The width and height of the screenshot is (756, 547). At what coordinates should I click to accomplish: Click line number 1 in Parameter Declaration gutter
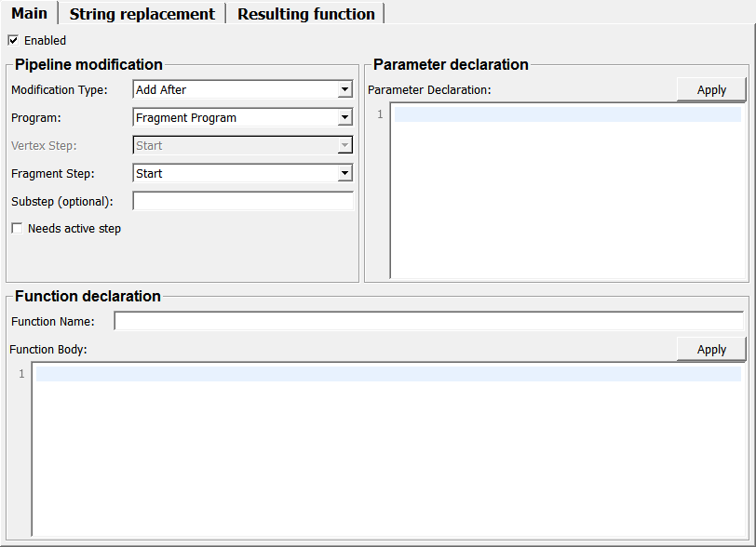point(380,115)
